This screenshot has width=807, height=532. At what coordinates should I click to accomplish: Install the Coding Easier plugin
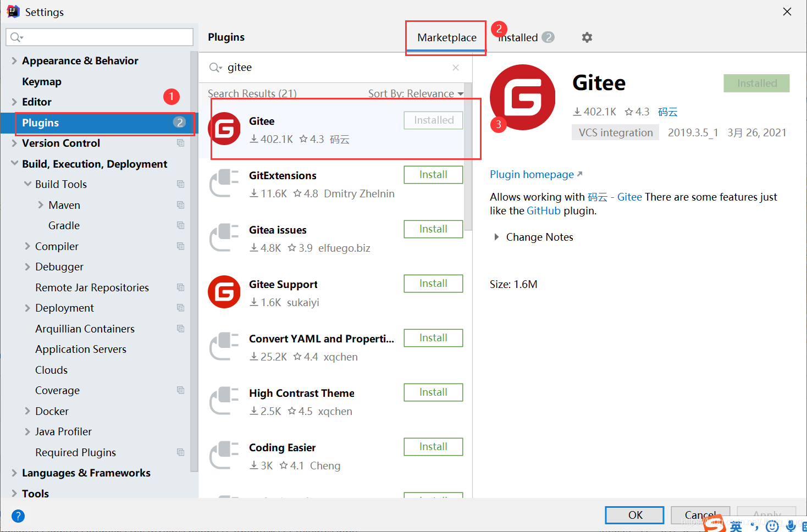433,447
